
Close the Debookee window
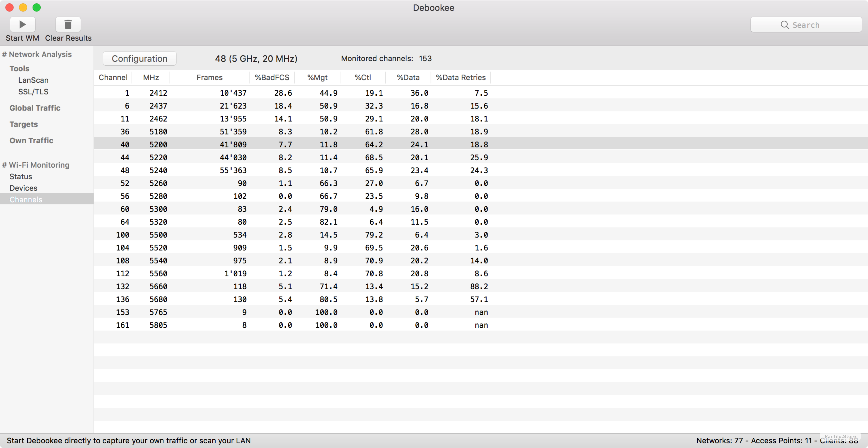tap(9, 7)
